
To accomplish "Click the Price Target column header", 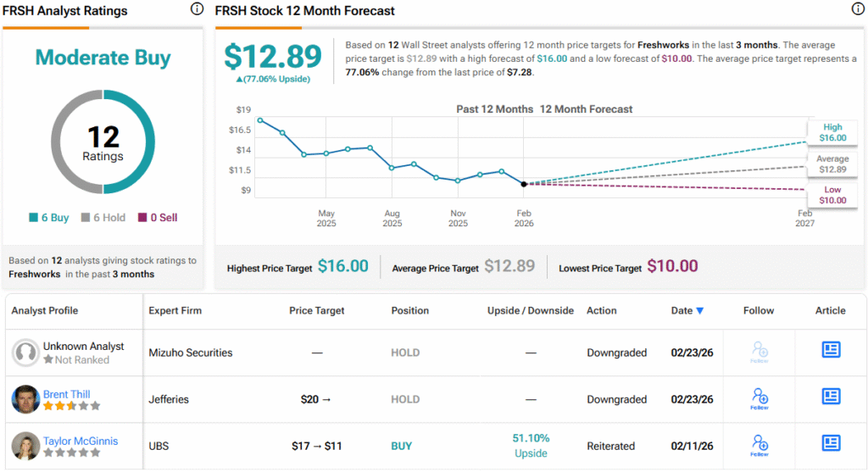I will click(x=316, y=311).
